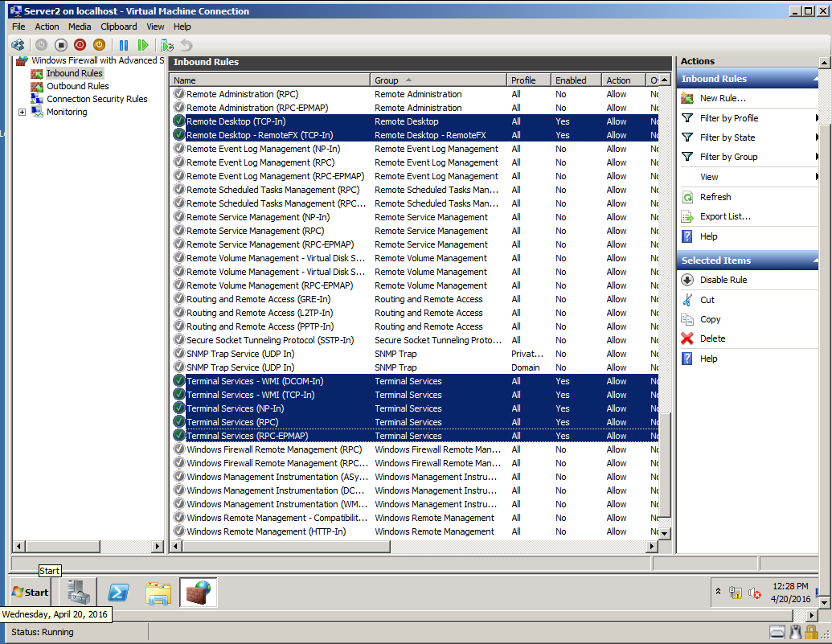Click the Turn Off VM stop icon
The height and width of the screenshot is (644, 832).
click(61, 45)
